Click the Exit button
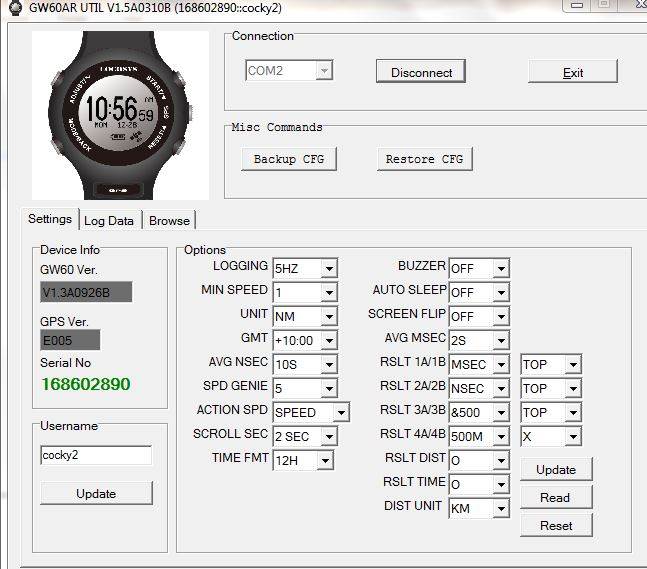This screenshot has height=569, width=647. (x=572, y=73)
